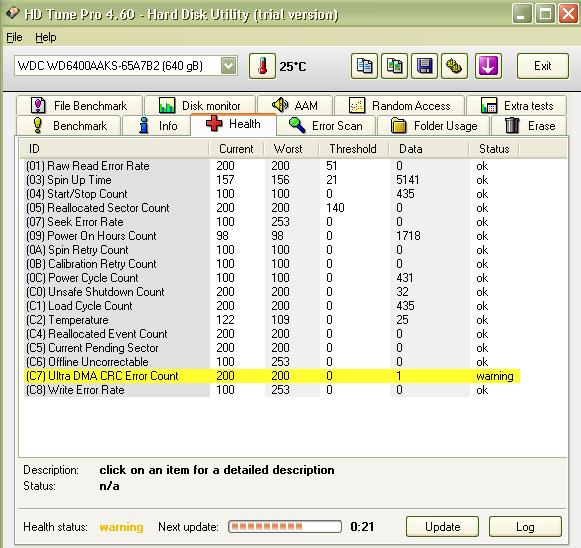This screenshot has width=581, height=548.
Task: Select the (03) Spin Up Time row
Action: click(x=272, y=180)
